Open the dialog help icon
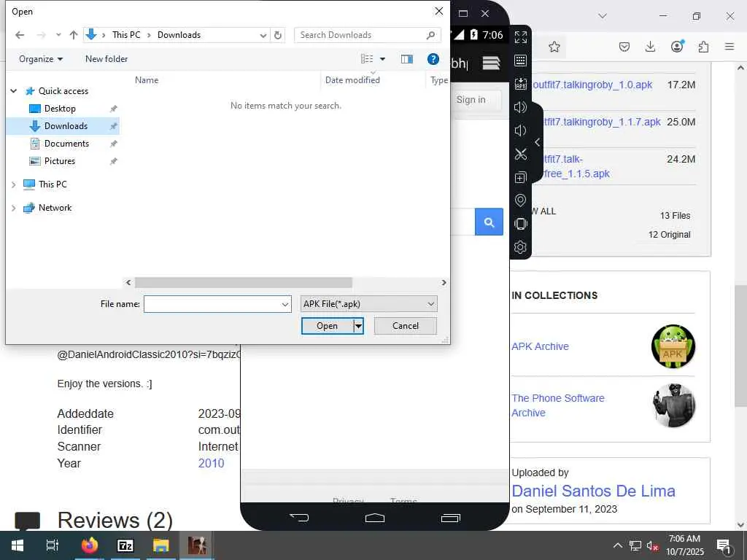Screen dimensions: 747x560 tap(433, 59)
